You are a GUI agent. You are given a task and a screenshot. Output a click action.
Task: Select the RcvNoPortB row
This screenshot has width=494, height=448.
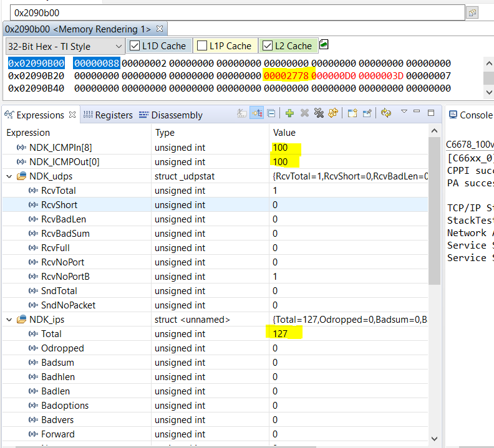pyautogui.click(x=215, y=277)
